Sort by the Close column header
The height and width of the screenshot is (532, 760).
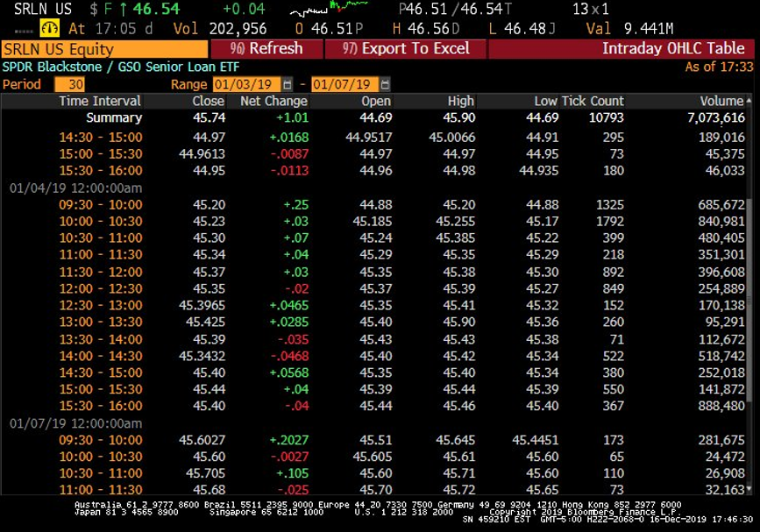(209, 101)
